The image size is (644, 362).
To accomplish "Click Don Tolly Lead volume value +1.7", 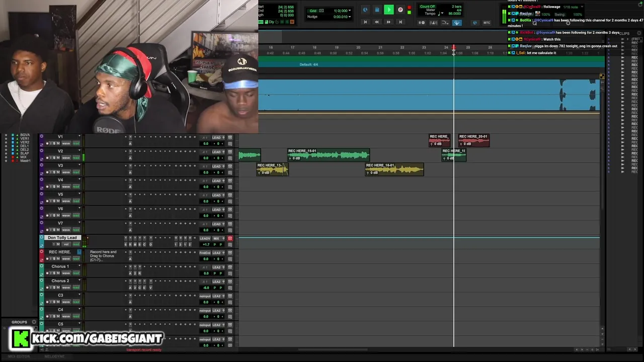I will [206, 244].
